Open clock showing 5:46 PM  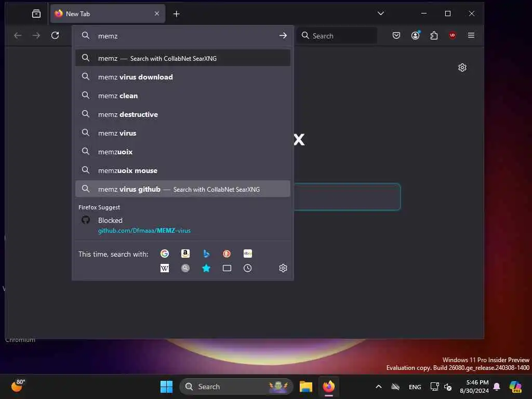click(x=474, y=387)
